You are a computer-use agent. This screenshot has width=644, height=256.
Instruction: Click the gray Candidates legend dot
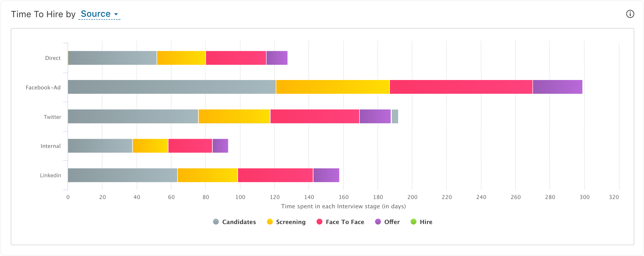(216, 222)
